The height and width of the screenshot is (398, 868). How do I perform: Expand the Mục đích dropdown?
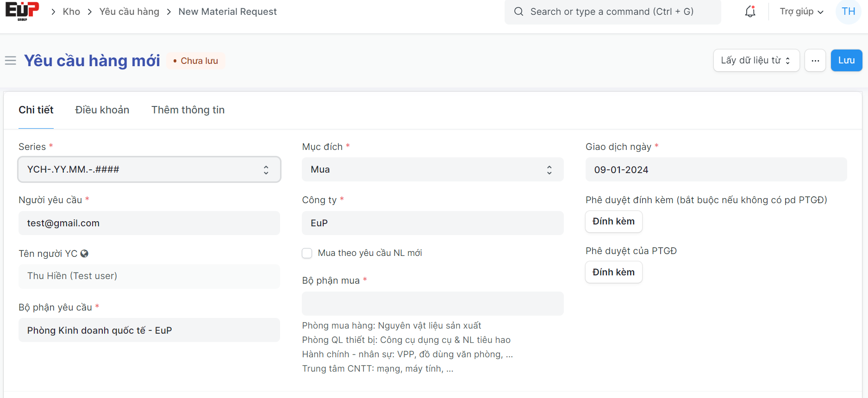coord(432,169)
